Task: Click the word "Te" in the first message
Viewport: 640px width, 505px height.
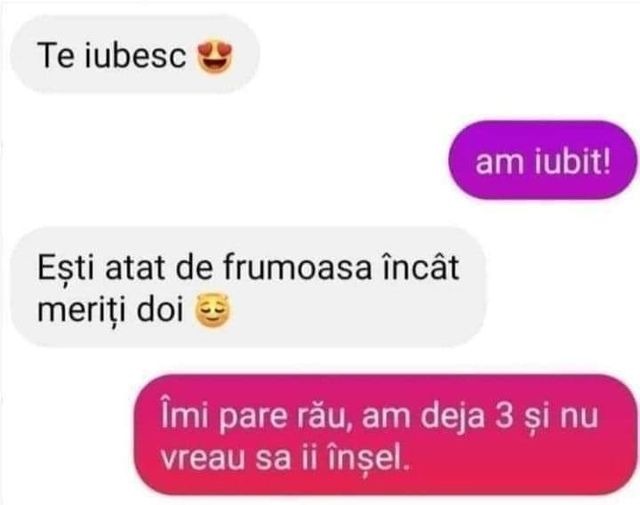Action: tap(56, 55)
